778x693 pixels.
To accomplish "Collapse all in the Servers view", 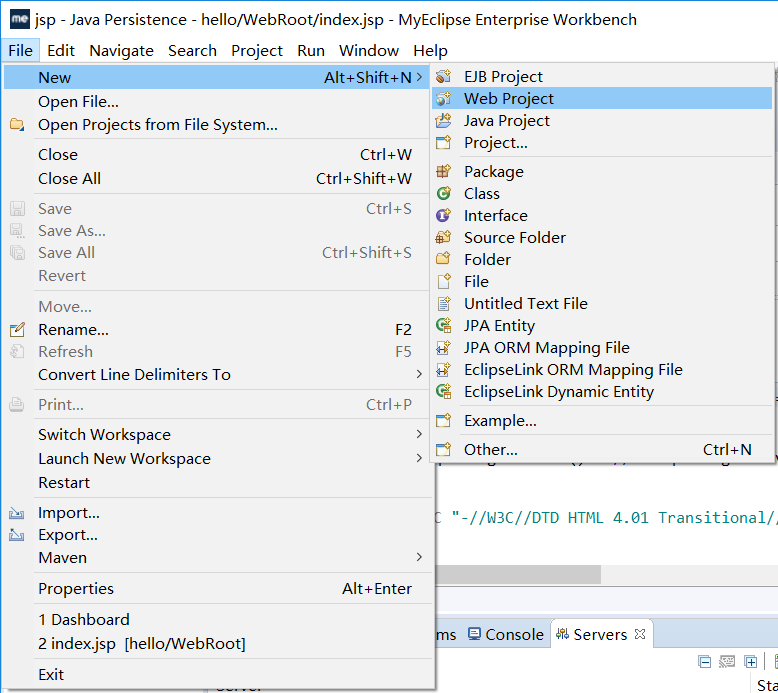I will tap(705, 662).
